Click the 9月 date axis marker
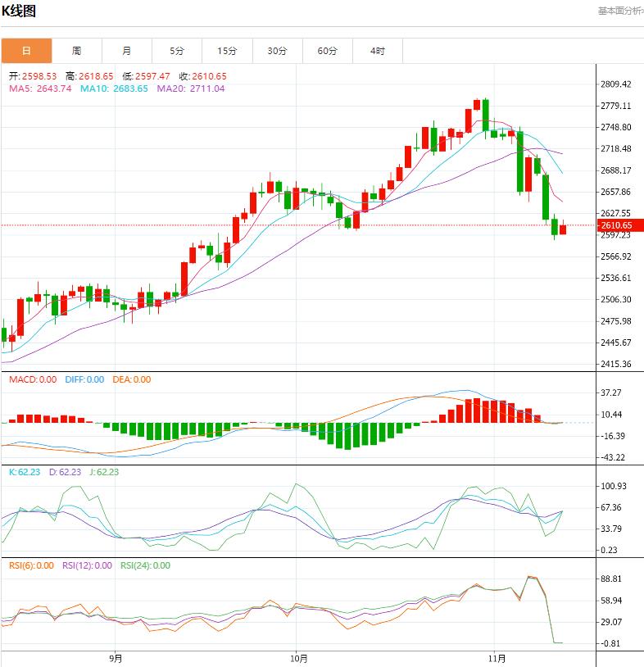Image resolution: width=644 pixels, height=667 pixels. (116, 658)
